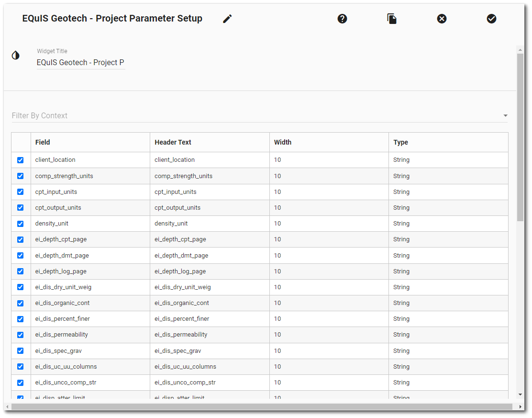Image resolution: width=532 pixels, height=418 pixels.
Task: Toggle the ei_depth_dmt_page checkbox
Action: (21, 255)
